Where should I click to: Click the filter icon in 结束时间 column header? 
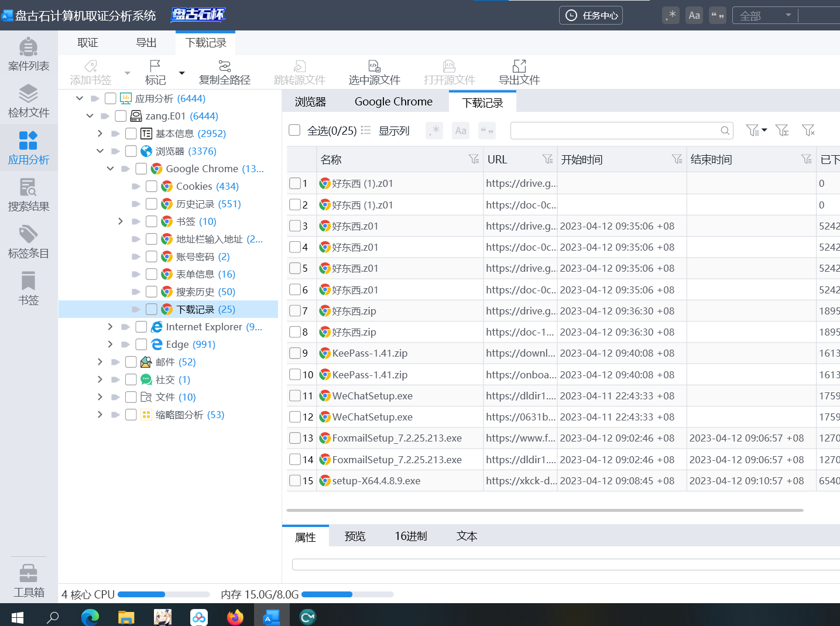806,159
